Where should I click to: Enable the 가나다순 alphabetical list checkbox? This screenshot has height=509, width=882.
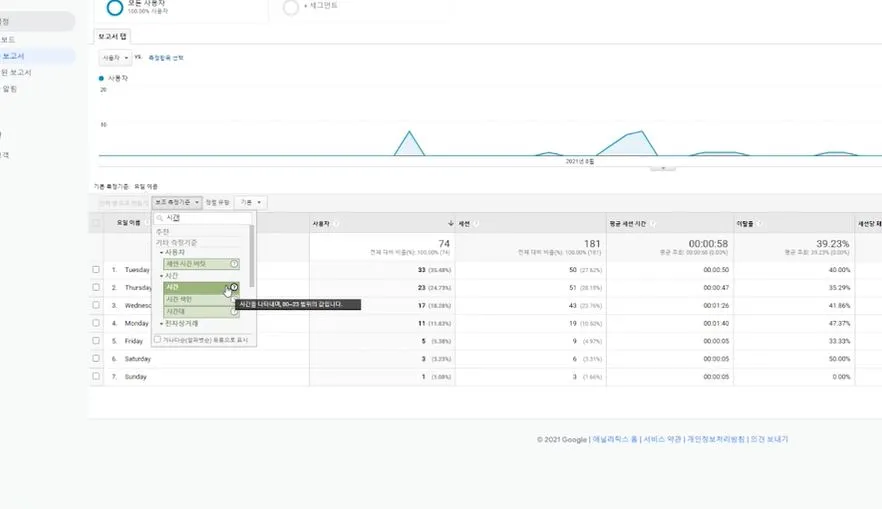tap(158, 339)
